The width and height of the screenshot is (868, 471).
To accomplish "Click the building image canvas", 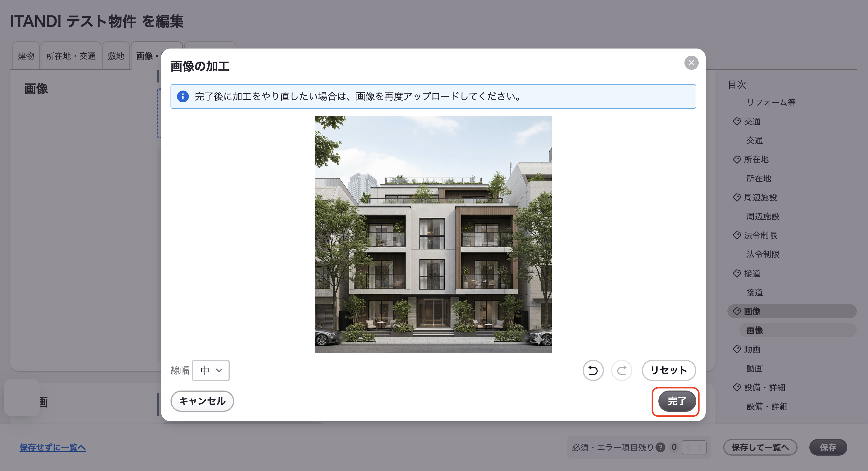I will pos(433,234).
